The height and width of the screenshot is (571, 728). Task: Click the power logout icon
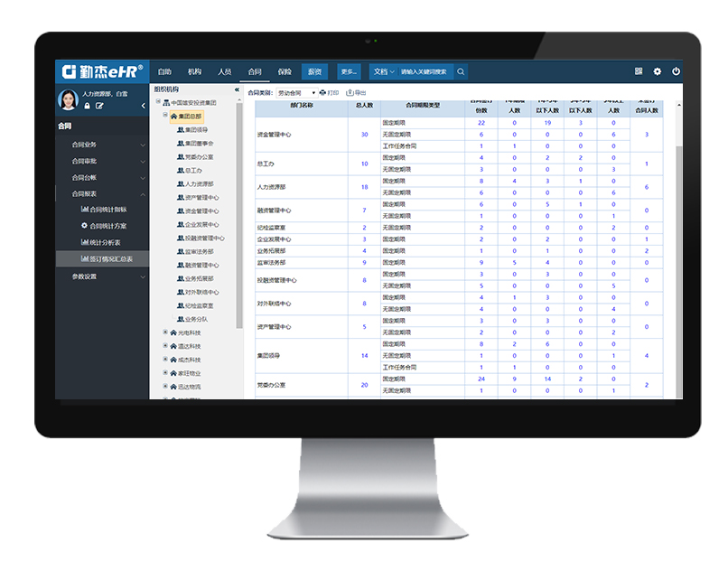[676, 71]
